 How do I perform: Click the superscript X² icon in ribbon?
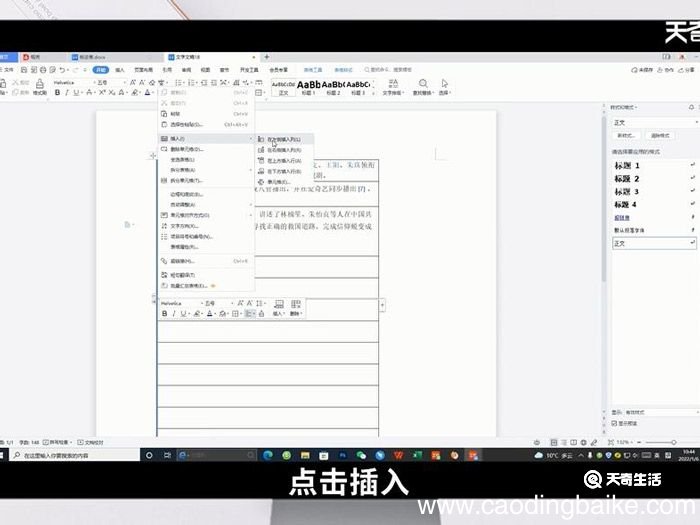(102, 92)
